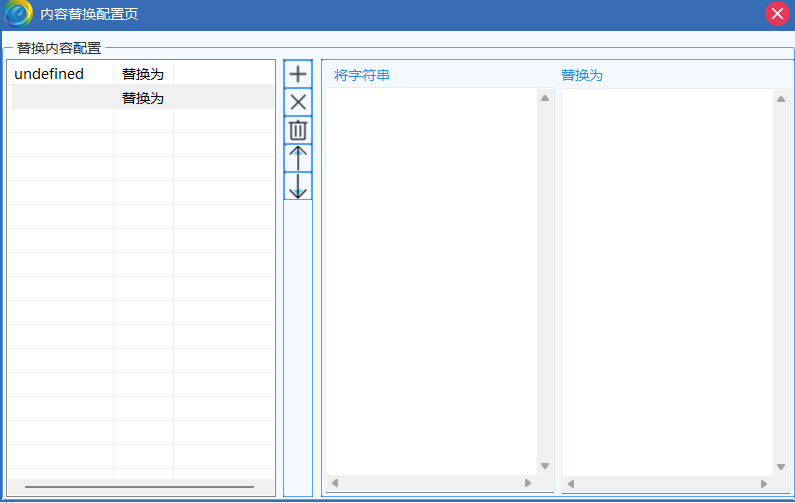Click the rule list's horizontal scrollbar

139,487
